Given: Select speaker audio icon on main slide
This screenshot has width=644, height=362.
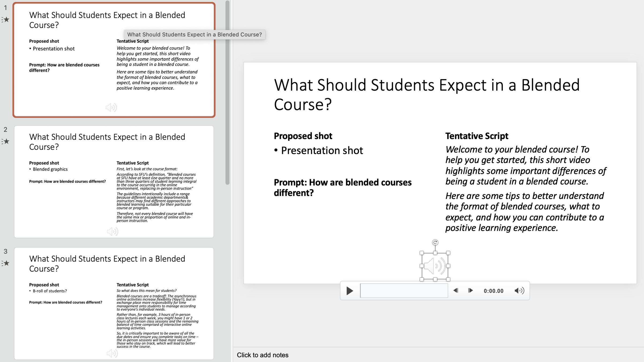Looking at the screenshot, I should pos(435,266).
